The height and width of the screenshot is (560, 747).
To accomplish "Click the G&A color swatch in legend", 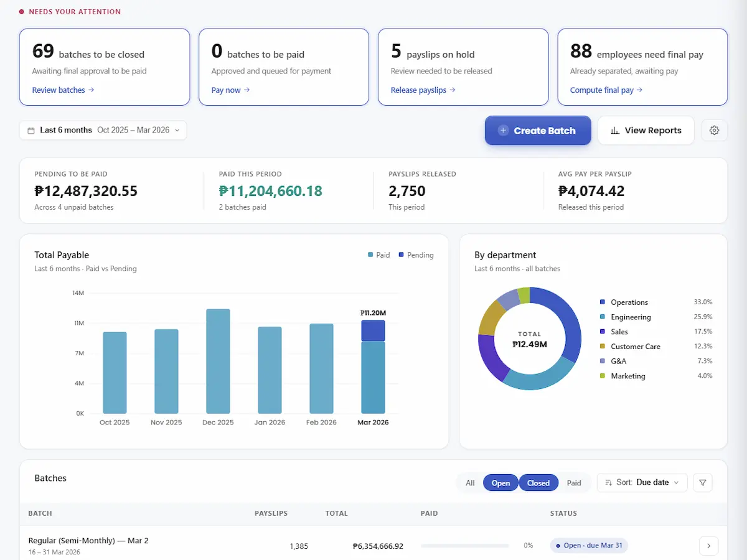I will tap(602, 361).
